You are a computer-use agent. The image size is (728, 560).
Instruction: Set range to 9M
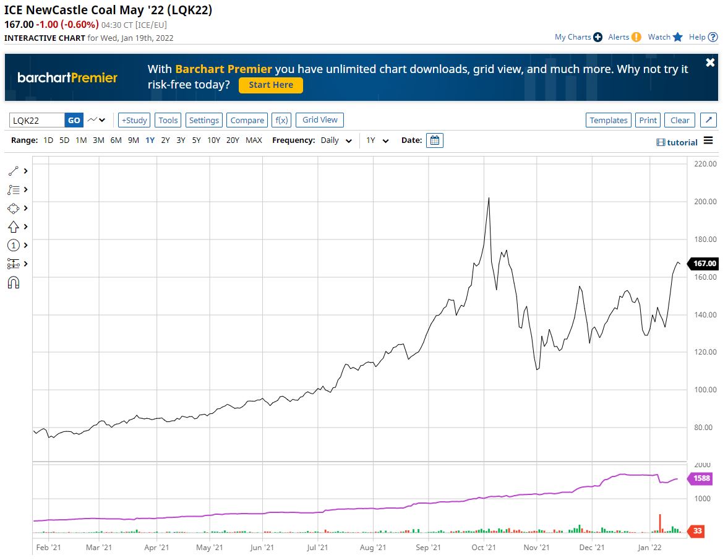pyautogui.click(x=134, y=140)
